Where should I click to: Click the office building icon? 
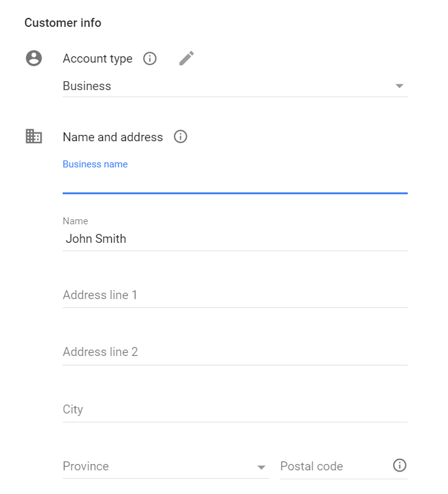coord(34,136)
